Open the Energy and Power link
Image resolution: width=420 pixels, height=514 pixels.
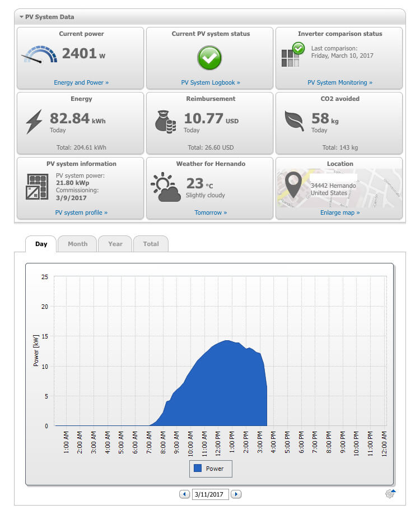[81, 82]
